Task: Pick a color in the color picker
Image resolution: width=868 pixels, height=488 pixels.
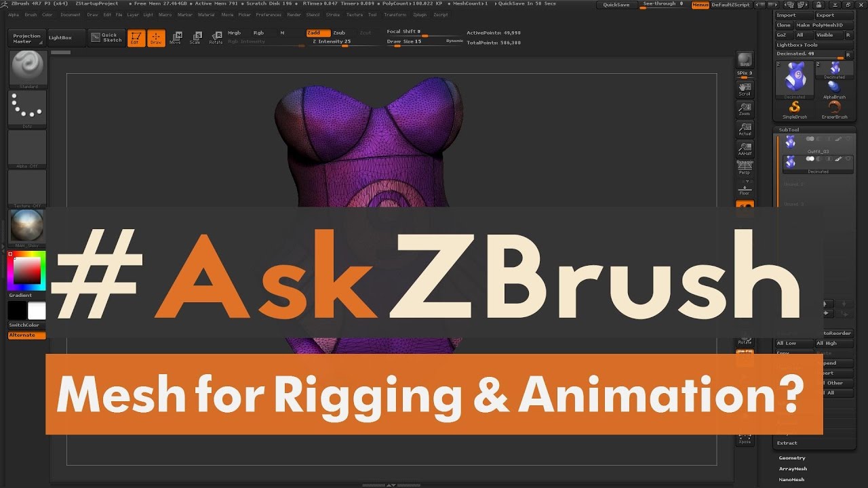Action: [27, 271]
